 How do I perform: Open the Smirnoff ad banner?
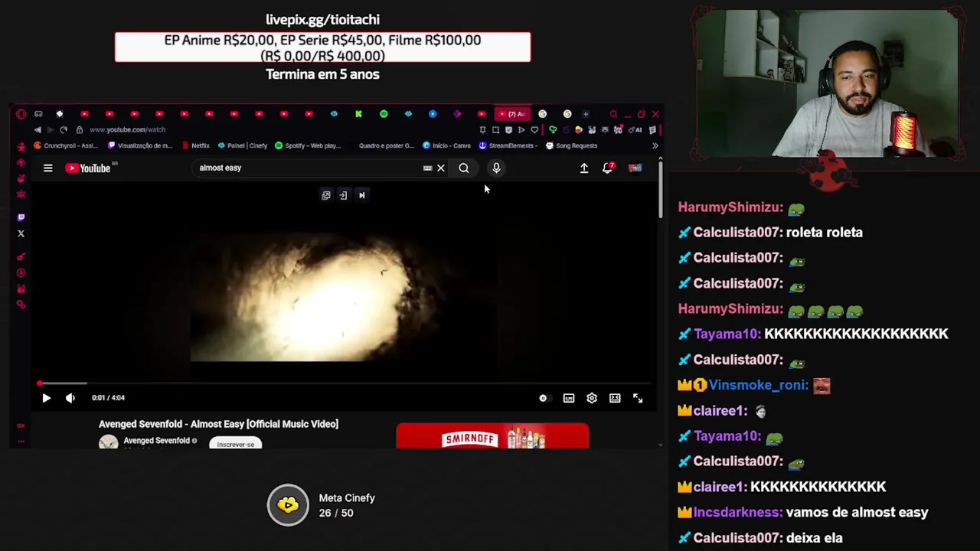(492, 436)
